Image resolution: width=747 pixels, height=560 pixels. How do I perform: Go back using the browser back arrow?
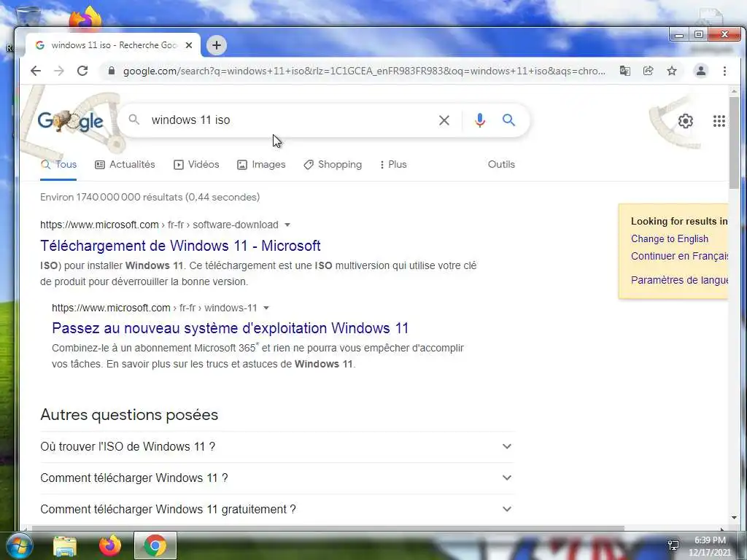coord(36,71)
